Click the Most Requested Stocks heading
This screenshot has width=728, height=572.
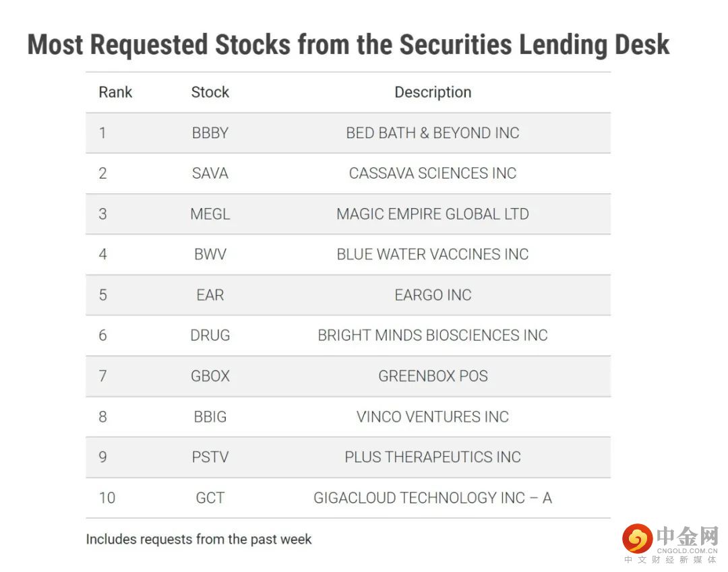348,45
